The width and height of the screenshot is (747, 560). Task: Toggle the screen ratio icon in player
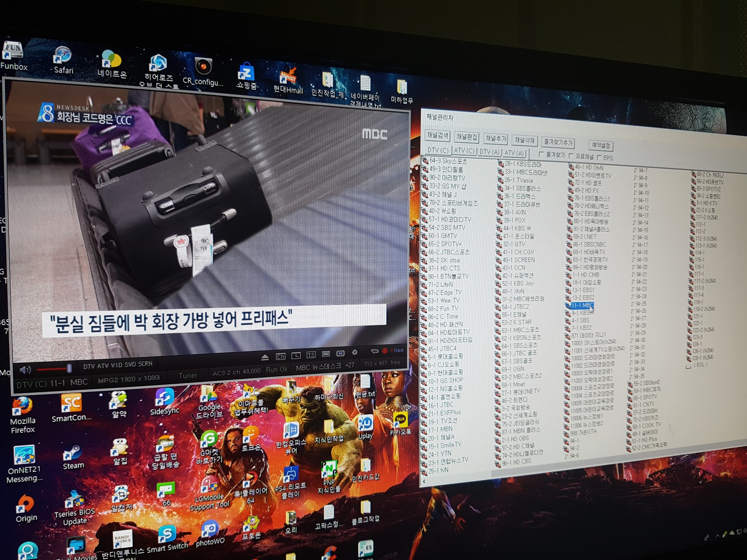(x=340, y=353)
